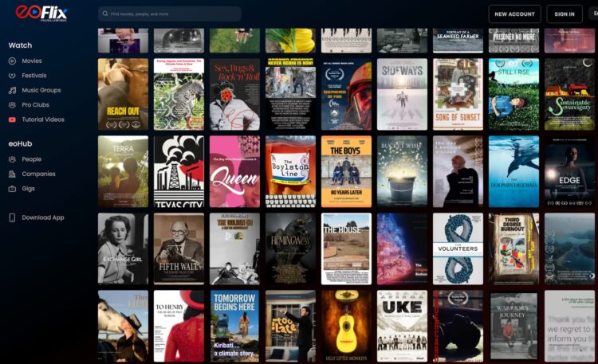Open the People page

tap(32, 159)
